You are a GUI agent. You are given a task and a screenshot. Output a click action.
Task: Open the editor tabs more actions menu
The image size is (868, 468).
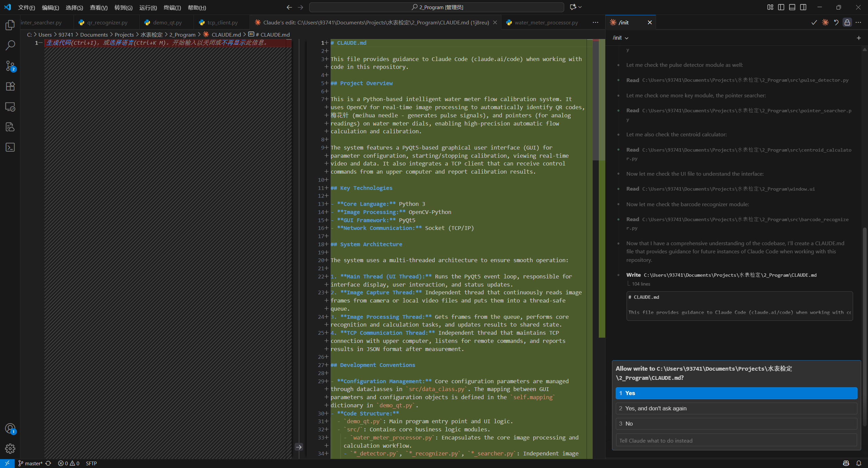coord(595,22)
